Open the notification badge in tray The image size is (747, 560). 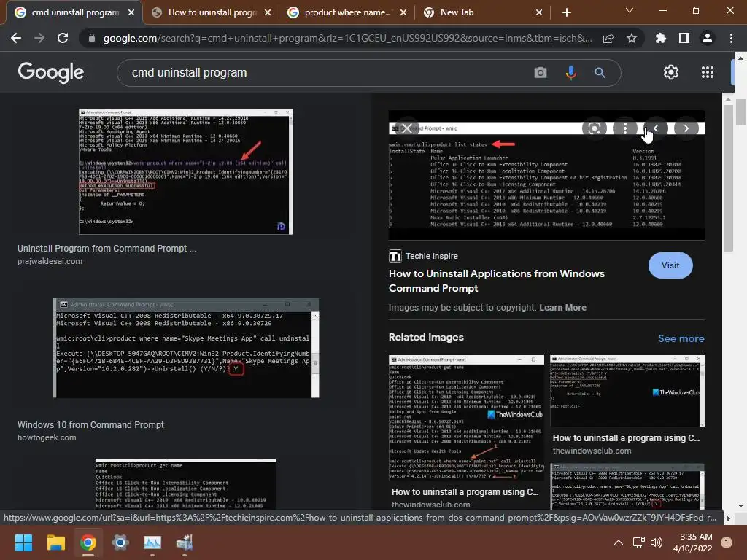click(726, 542)
